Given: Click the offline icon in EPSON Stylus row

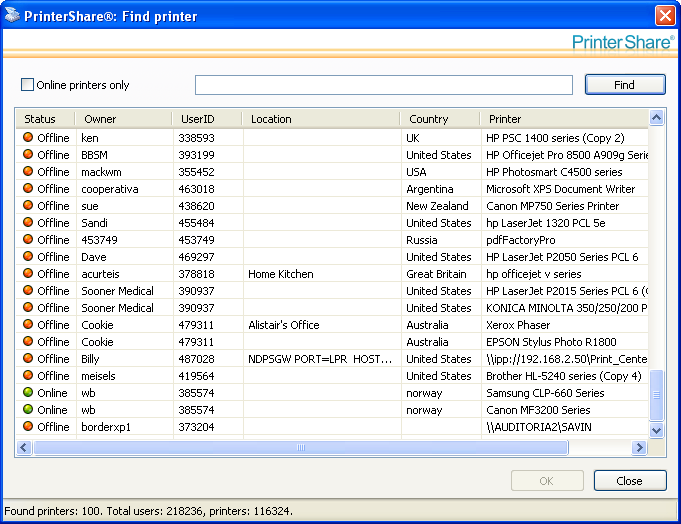Looking at the screenshot, I should pyautogui.click(x=28, y=341).
